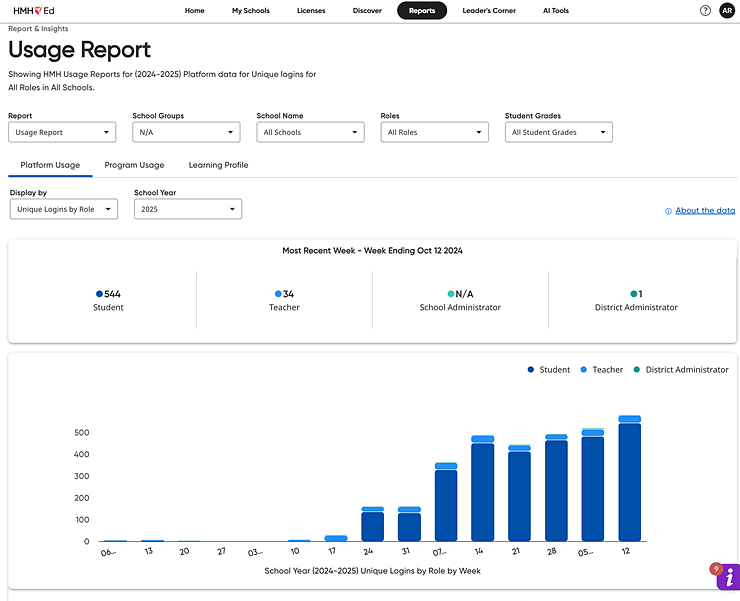Image resolution: width=740 pixels, height=601 pixels.
Task: Switch to the Learning Profile tab
Action: pos(219,165)
